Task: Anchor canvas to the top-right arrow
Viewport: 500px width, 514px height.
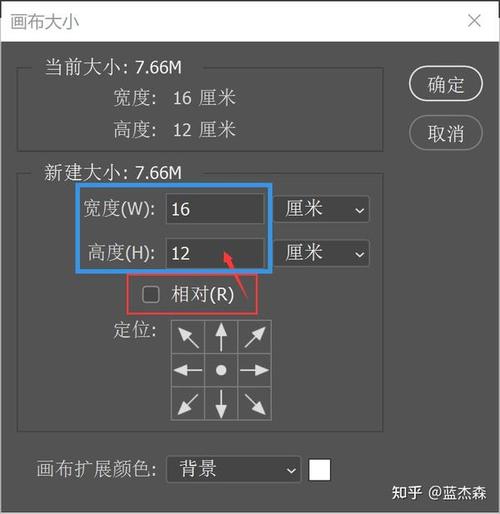Action: tap(254, 337)
